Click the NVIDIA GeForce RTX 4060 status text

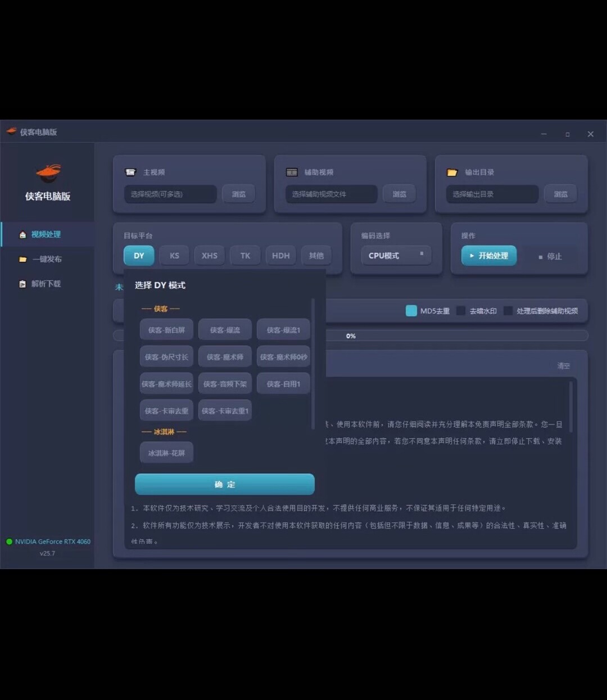(x=53, y=542)
